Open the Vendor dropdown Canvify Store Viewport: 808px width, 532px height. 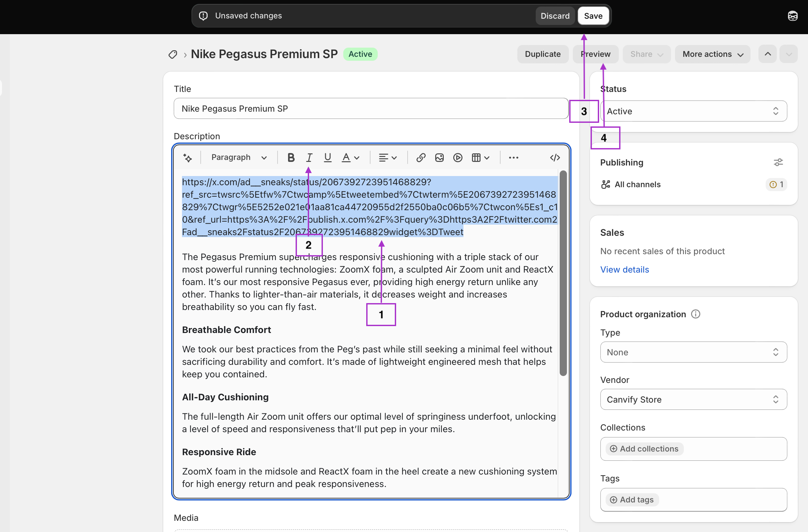click(x=693, y=399)
